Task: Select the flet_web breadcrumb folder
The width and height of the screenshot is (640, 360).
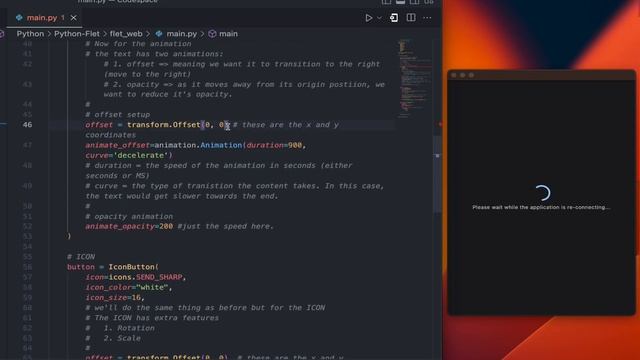Action: click(x=126, y=34)
